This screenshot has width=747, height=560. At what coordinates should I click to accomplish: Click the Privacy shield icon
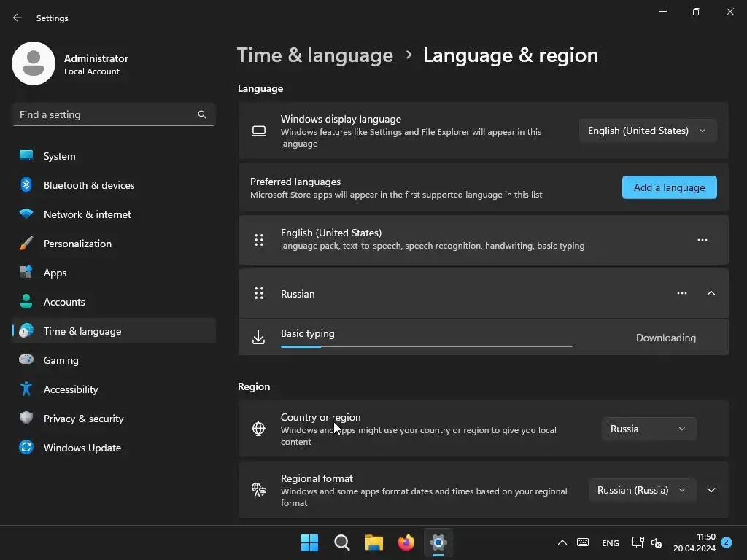pyautogui.click(x=26, y=418)
